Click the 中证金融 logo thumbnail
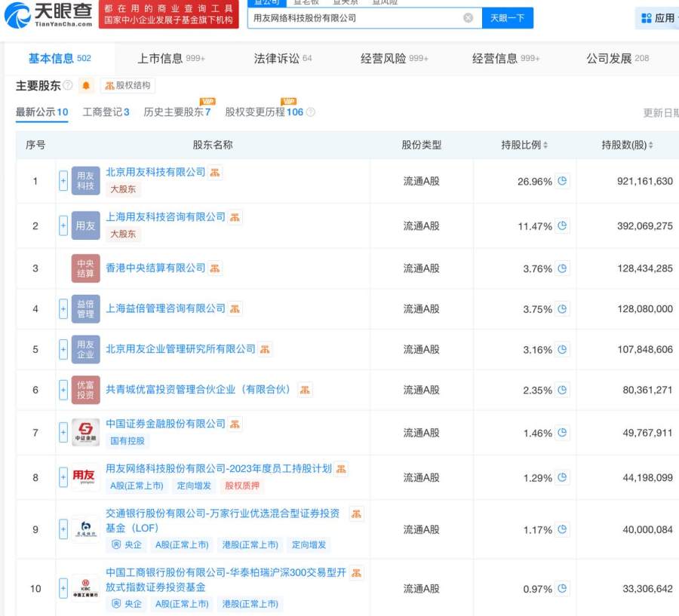Screen dimensions: 679x616 click(86, 433)
